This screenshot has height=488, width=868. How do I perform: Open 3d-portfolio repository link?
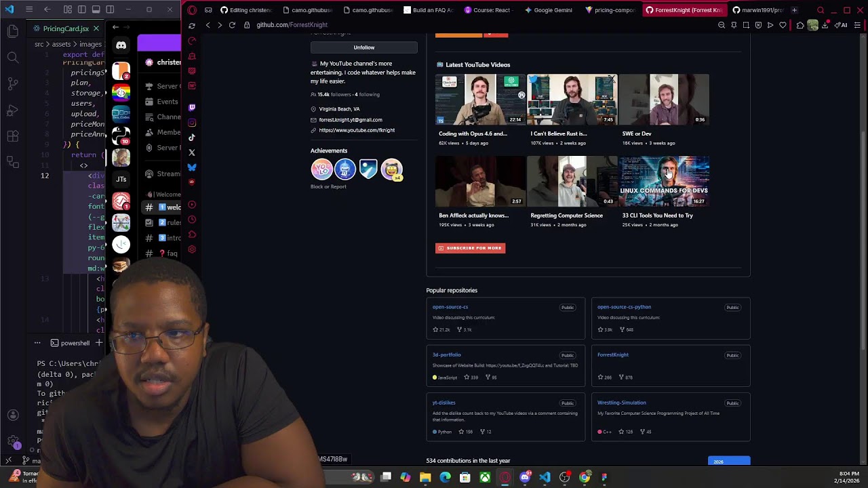(x=447, y=354)
